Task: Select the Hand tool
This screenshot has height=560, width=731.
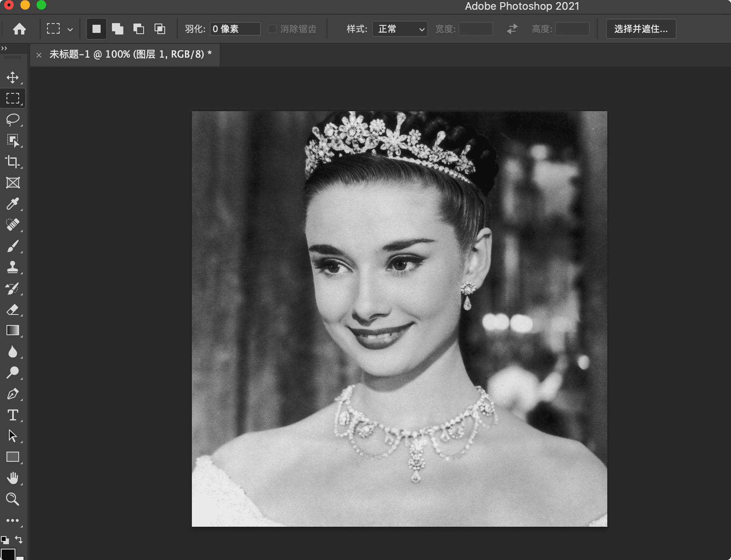Action: coord(13,478)
